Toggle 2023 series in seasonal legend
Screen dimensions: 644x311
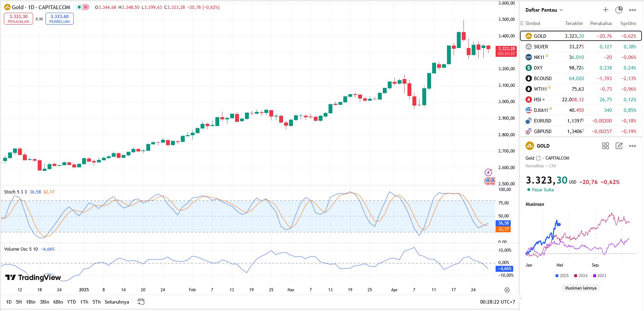[x=599, y=276]
